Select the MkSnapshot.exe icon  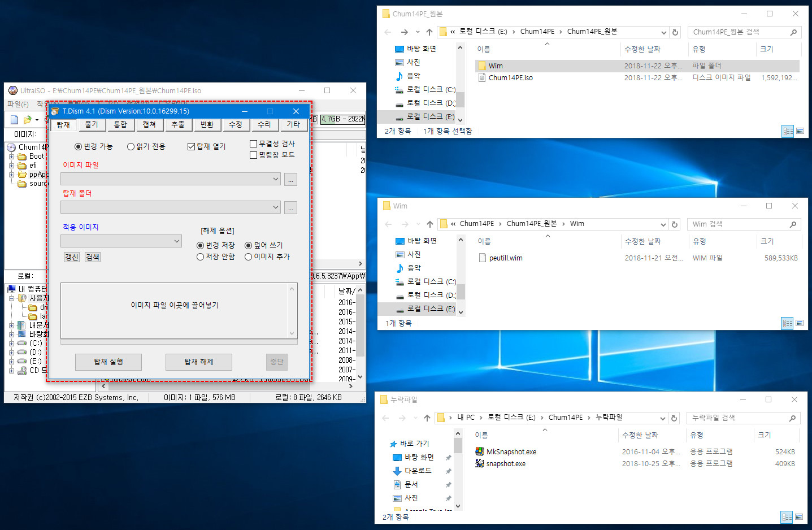(x=480, y=451)
